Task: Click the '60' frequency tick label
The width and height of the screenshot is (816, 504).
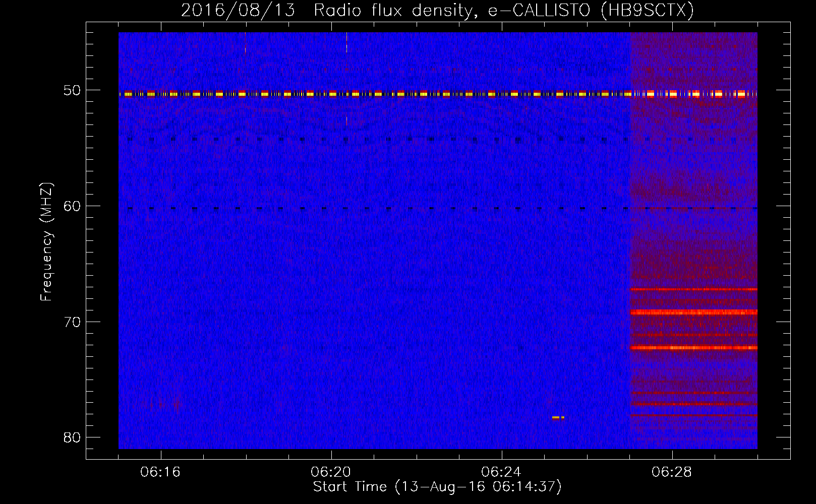Action: click(72, 206)
